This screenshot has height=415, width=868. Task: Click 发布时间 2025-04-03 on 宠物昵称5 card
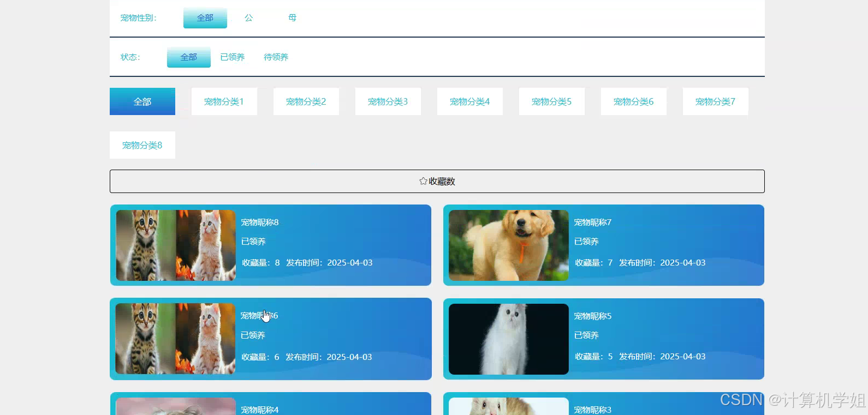pyautogui.click(x=662, y=357)
